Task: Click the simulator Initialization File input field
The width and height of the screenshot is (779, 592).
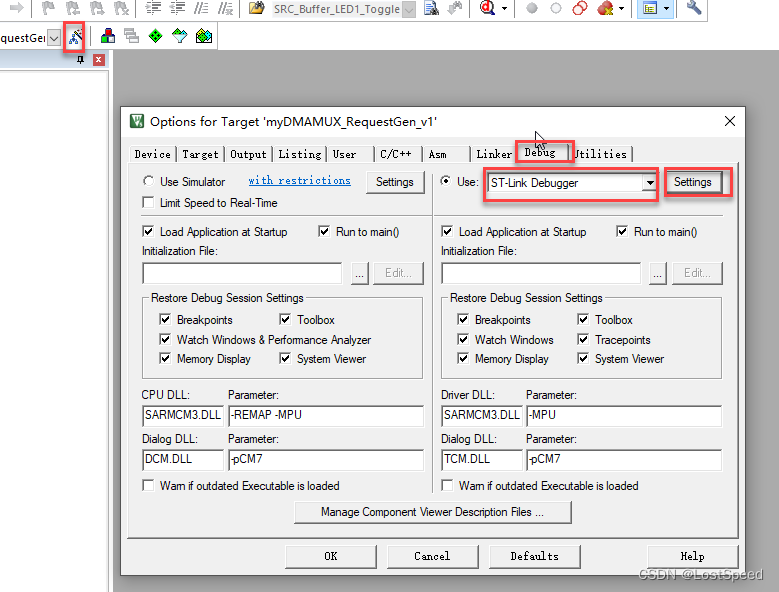Action: [x=242, y=273]
